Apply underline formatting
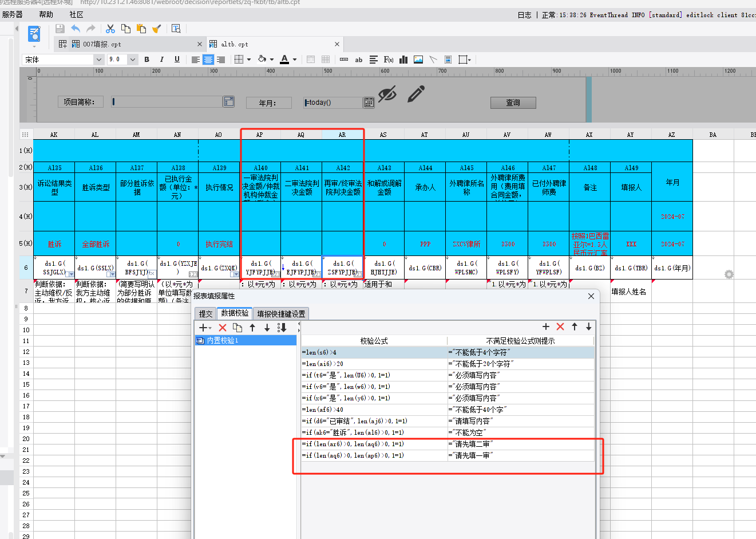 (x=177, y=60)
